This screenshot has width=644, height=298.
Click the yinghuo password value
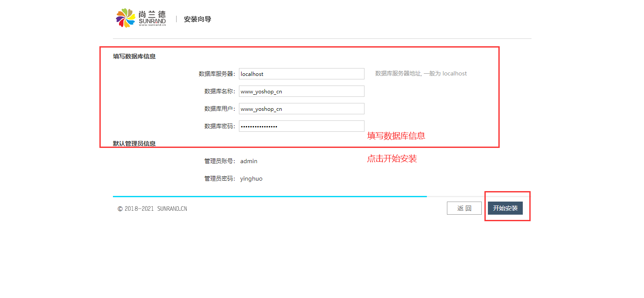252,178
